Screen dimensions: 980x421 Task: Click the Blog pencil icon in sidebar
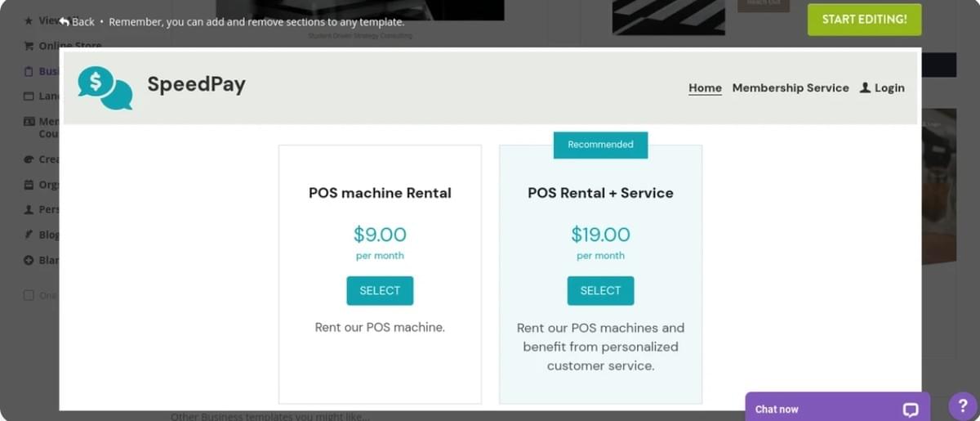click(29, 235)
